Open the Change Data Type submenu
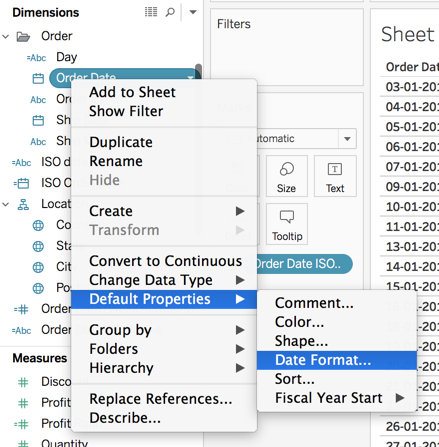This screenshot has height=447, width=439. click(164, 280)
